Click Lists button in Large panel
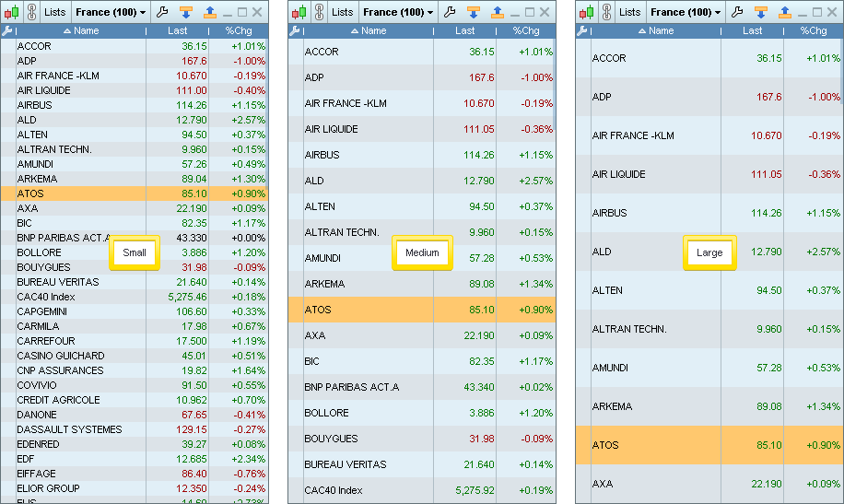The image size is (844, 504). point(630,13)
